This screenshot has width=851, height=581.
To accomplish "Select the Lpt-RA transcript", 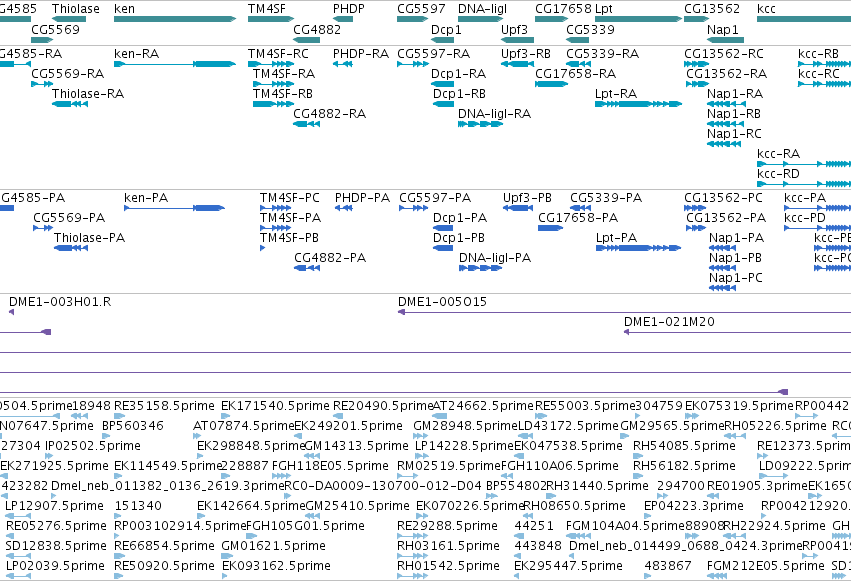I will (638, 104).
